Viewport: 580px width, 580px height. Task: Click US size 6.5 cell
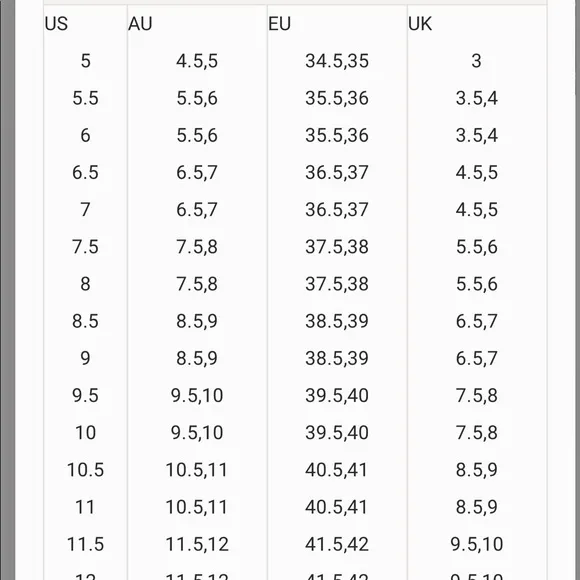pos(85,173)
